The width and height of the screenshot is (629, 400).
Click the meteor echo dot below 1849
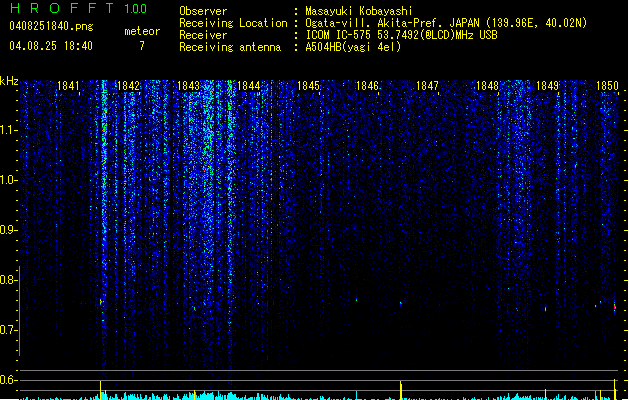tap(546, 309)
